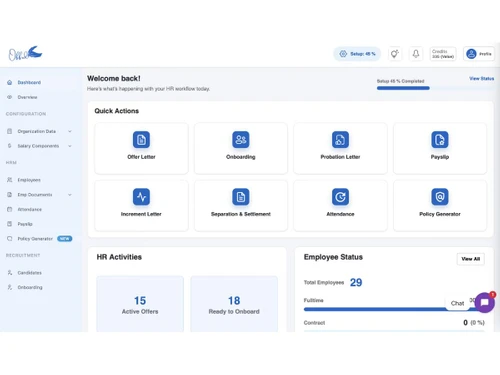Expand the Salary Components chevron
The height and width of the screenshot is (375, 500).
tap(70, 146)
